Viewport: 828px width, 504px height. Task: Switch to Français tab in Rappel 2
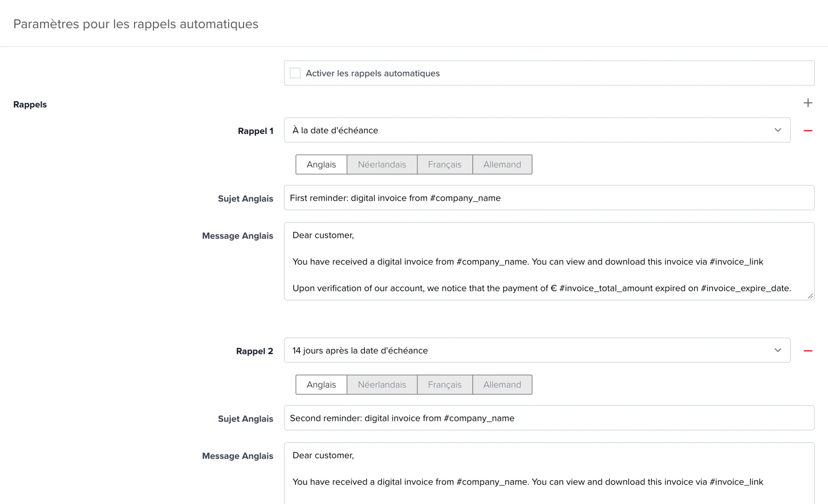coord(445,385)
